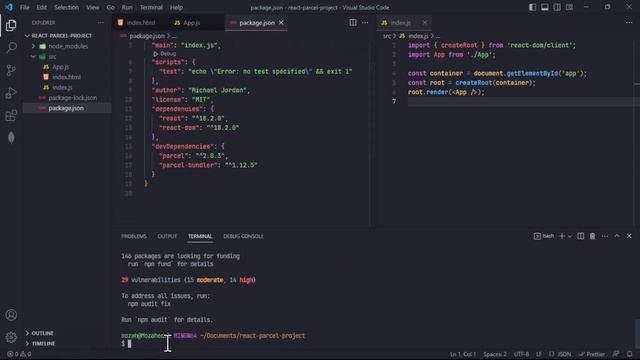Screen dimensions: 640x360
Task: Click the Explorer more actions ellipsis
Action: 100,23
